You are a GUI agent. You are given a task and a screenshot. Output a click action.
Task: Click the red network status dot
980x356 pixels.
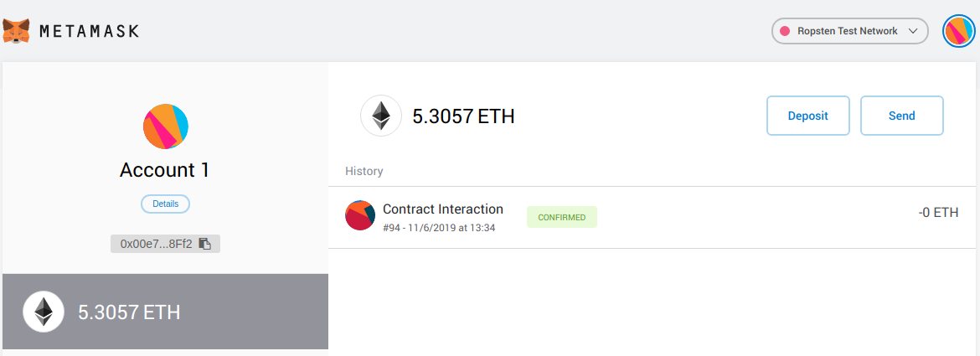[x=786, y=31]
